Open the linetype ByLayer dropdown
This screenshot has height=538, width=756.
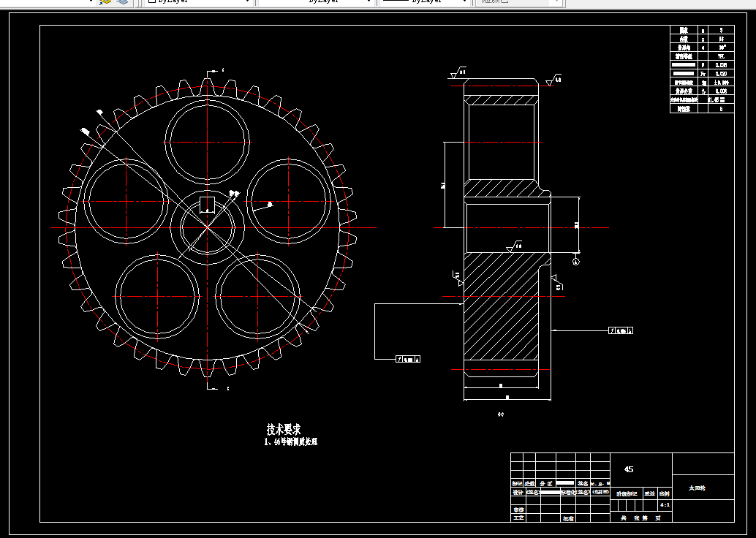coord(317,2)
